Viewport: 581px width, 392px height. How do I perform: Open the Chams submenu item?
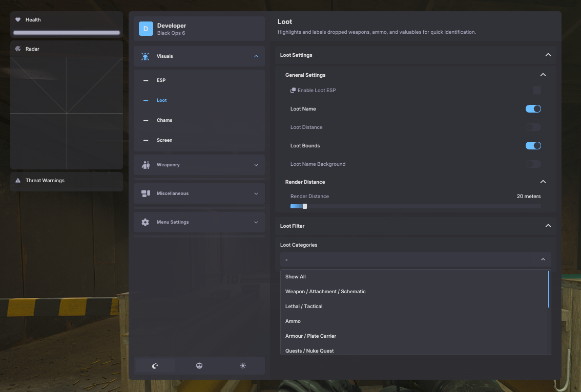coord(164,120)
